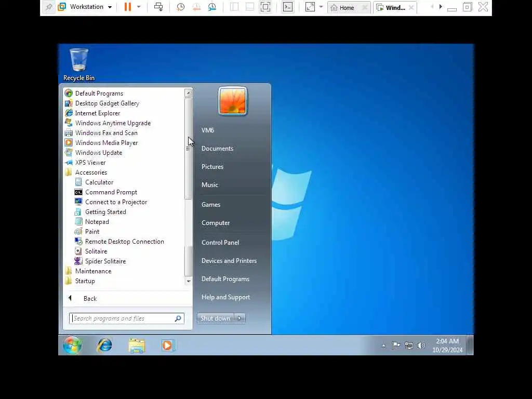Click the Shut down button
This screenshot has width=532, height=399.
click(x=216, y=318)
